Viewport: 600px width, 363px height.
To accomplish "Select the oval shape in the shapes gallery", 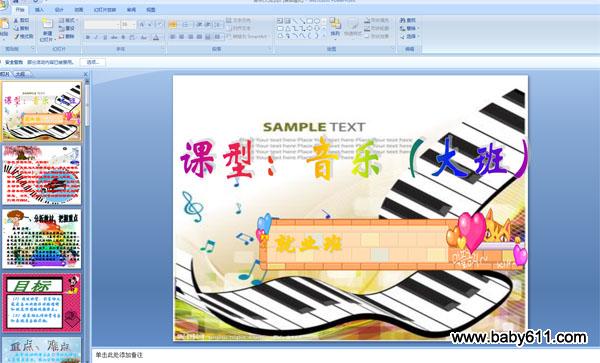I will (x=317, y=21).
